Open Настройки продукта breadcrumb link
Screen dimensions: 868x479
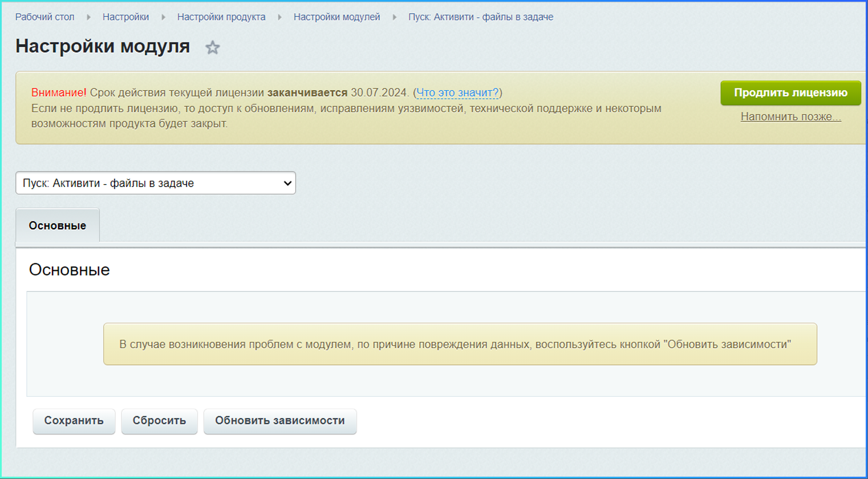coord(221,17)
